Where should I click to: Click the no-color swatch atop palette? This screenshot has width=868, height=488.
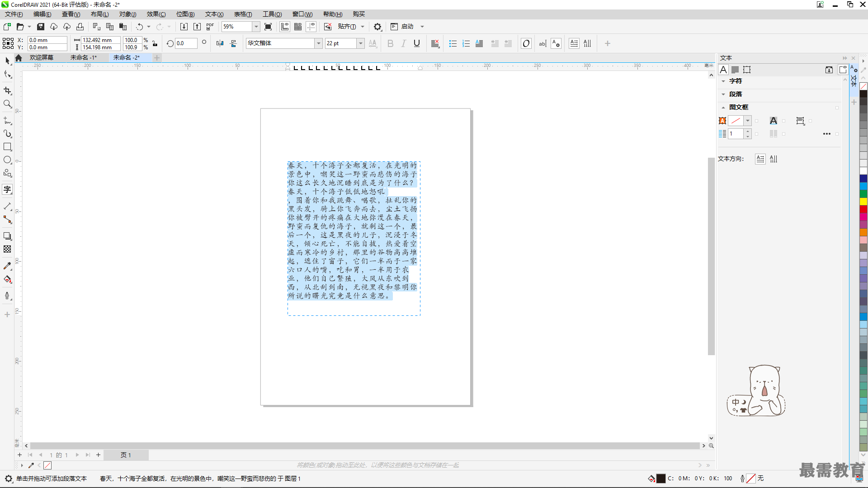coord(863,86)
